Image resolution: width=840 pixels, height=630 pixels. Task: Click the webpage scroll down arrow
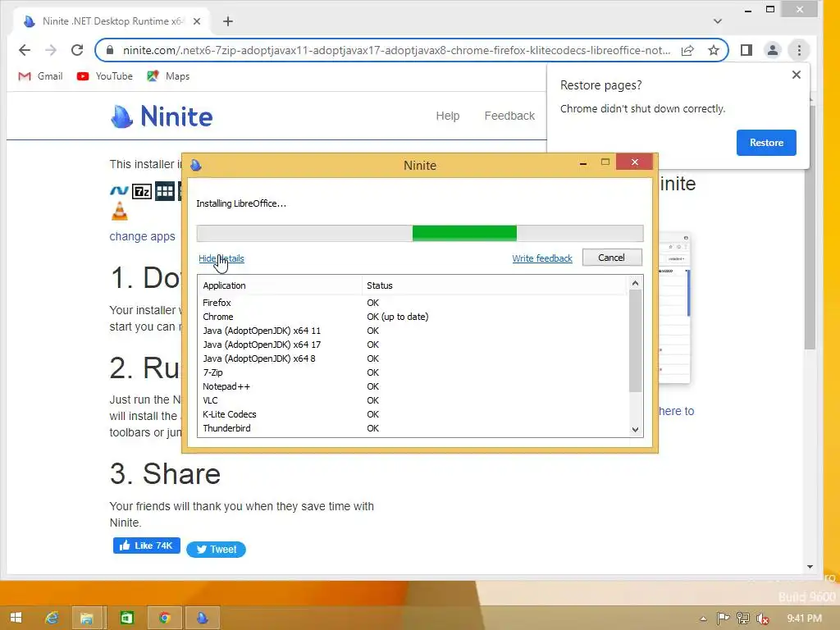coord(810,567)
